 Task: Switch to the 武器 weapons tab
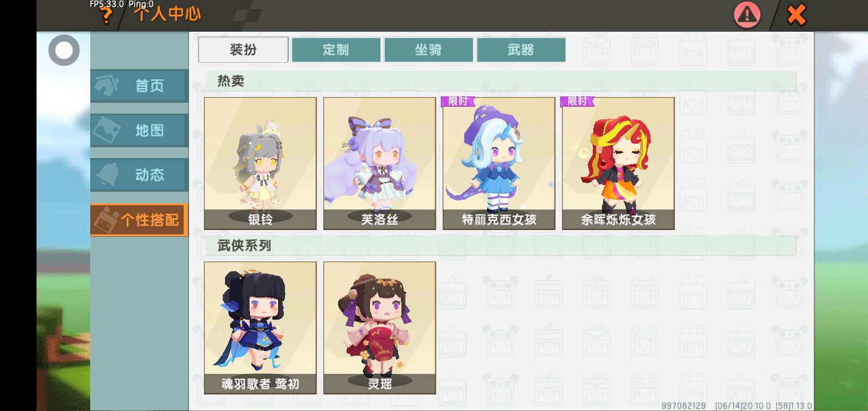coord(521,50)
